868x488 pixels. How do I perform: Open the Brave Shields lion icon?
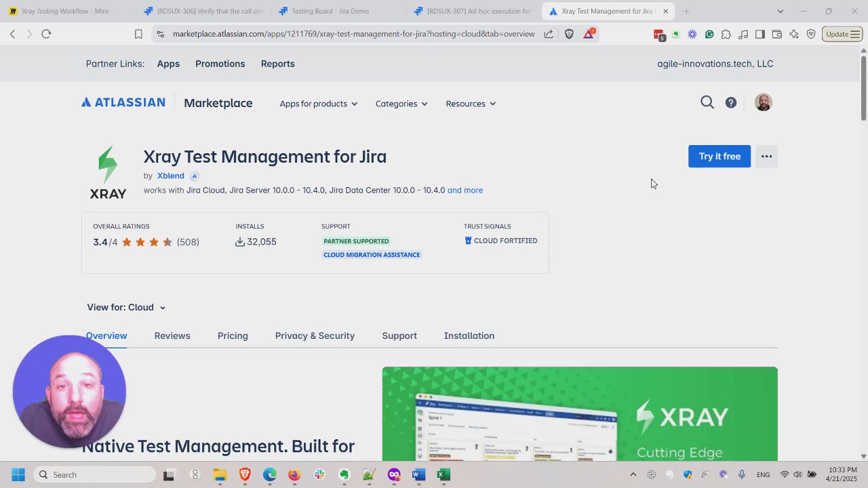pyautogui.click(x=569, y=34)
